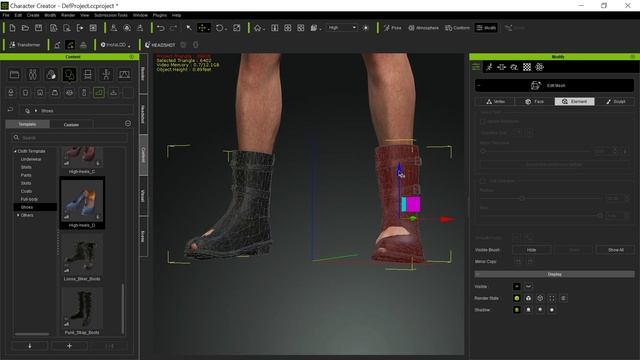
Task: Click the Export icon in toolbar
Action: click(80, 28)
